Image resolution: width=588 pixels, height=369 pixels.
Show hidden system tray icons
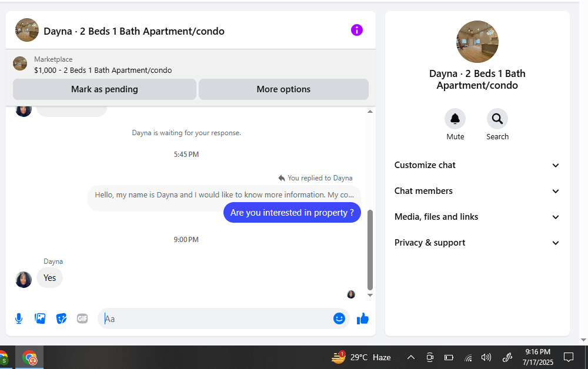point(411,357)
